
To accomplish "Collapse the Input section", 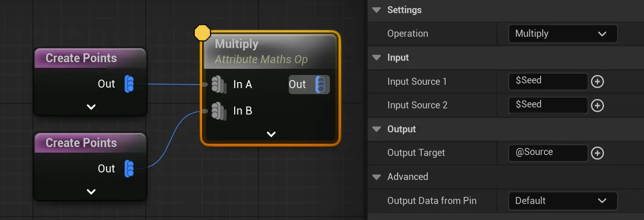I will pyautogui.click(x=376, y=57).
